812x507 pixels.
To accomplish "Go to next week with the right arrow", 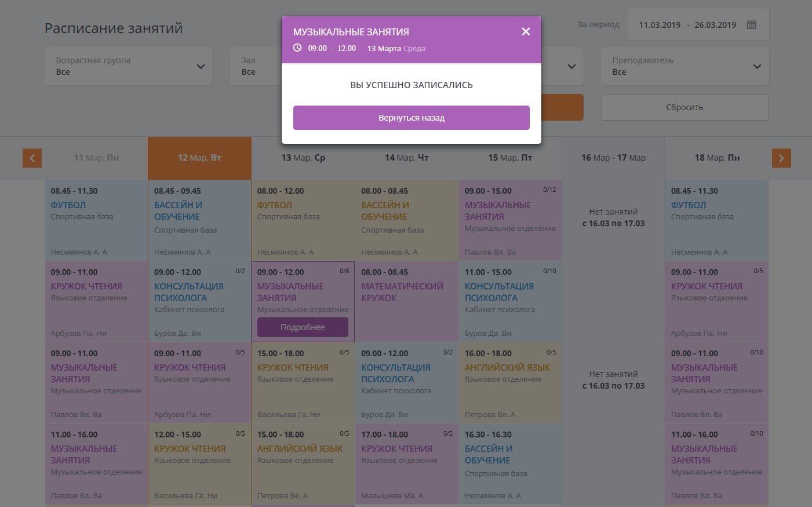I will 781,158.
